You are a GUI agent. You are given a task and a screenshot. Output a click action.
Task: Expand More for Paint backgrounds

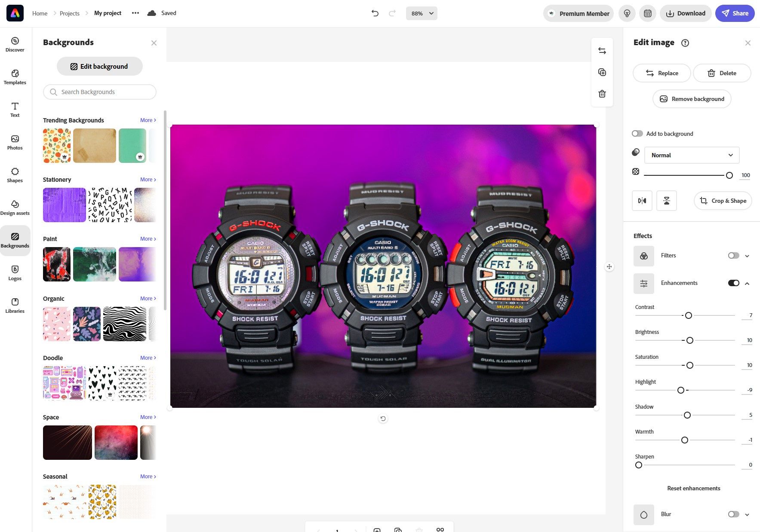148,239
